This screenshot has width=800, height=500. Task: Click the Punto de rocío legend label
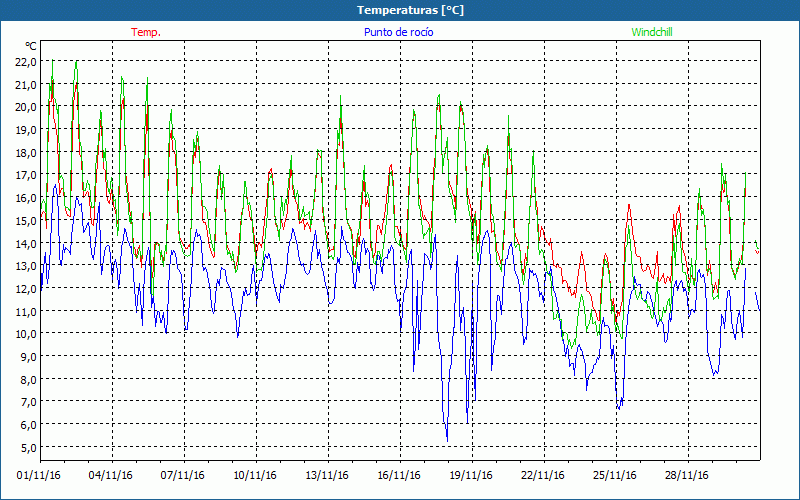pyautogui.click(x=398, y=32)
